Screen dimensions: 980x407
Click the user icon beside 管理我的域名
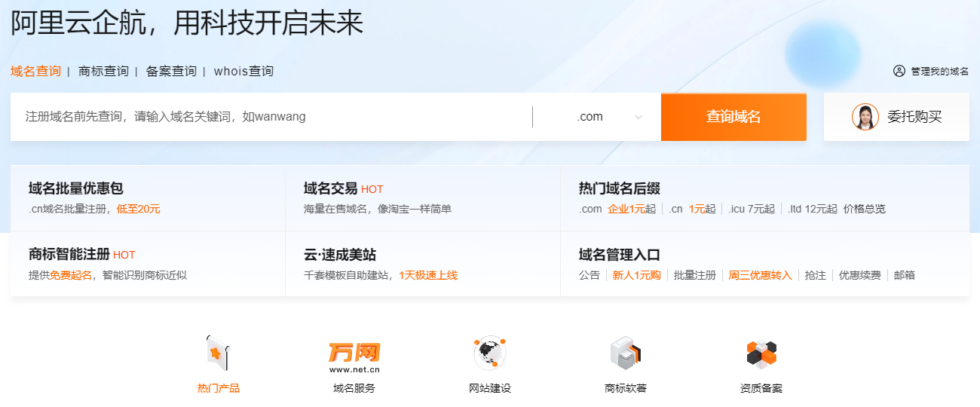(899, 72)
